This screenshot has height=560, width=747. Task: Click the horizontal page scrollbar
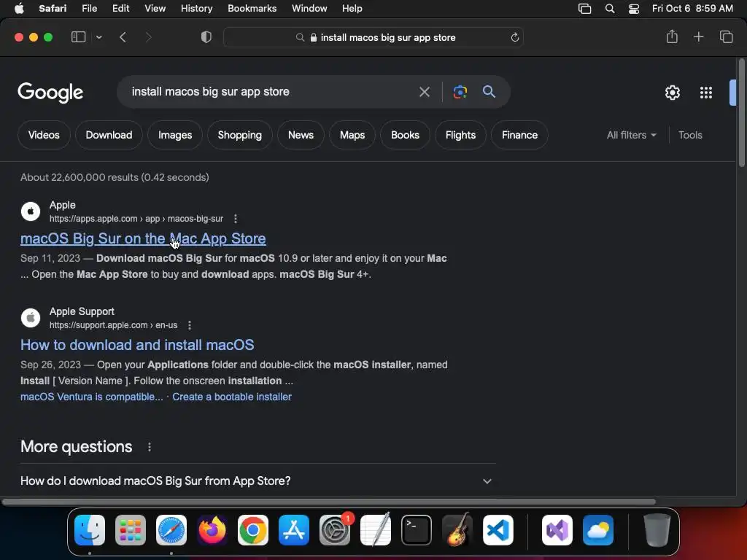click(329, 502)
